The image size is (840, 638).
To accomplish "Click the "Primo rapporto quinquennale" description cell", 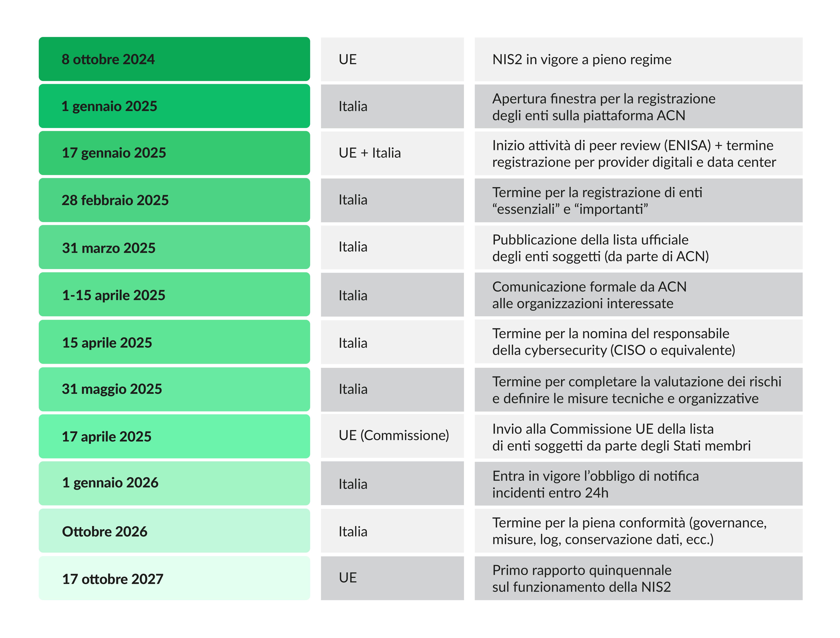I will click(638, 578).
